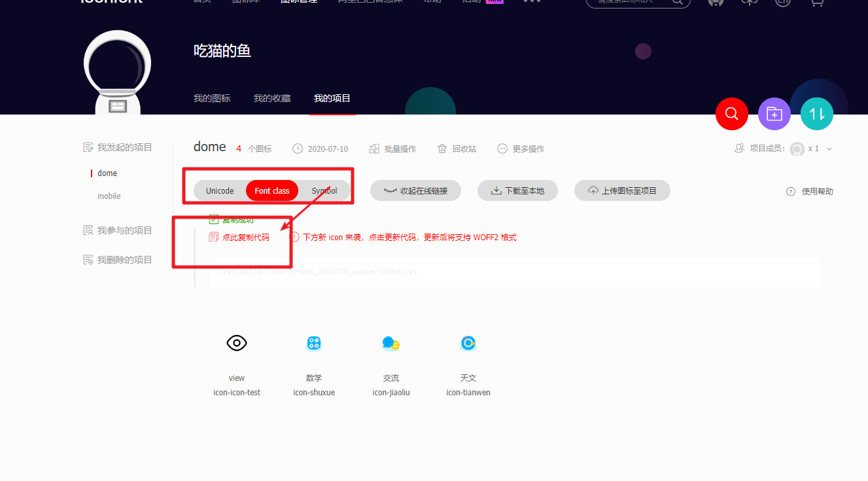Select the Symbol mode
The image size is (868, 481).
324,190
